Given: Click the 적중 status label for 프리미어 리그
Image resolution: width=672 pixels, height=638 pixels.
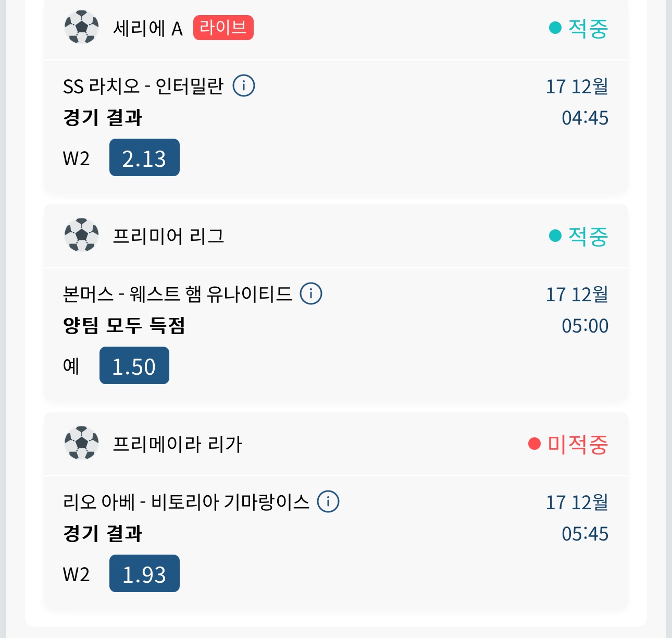Looking at the screenshot, I should coord(588,236).
